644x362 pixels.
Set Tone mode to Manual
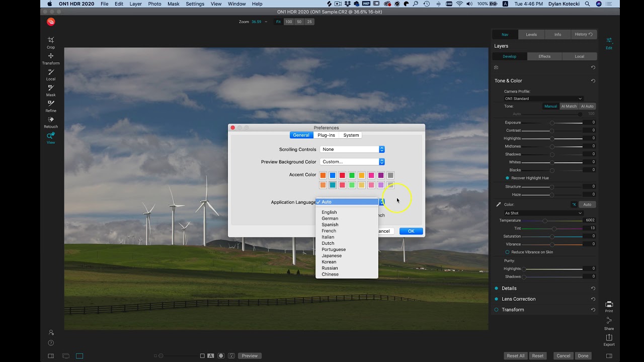coord(550,106)
